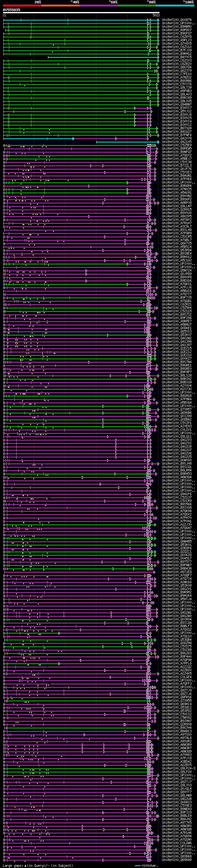Select the UniRef100_Q8GTD6 label
The height and width of the screenshot is (868, 197).
click(177, 67)
